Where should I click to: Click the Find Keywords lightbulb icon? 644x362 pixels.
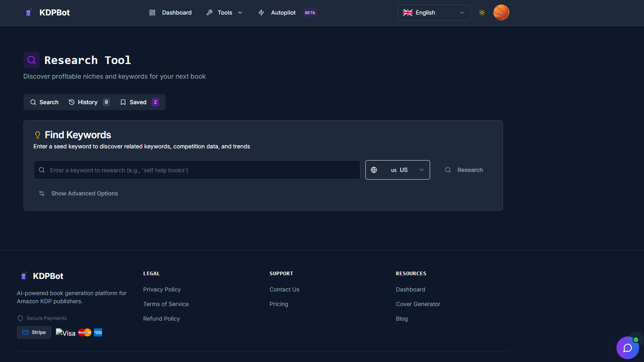[38, 135]
